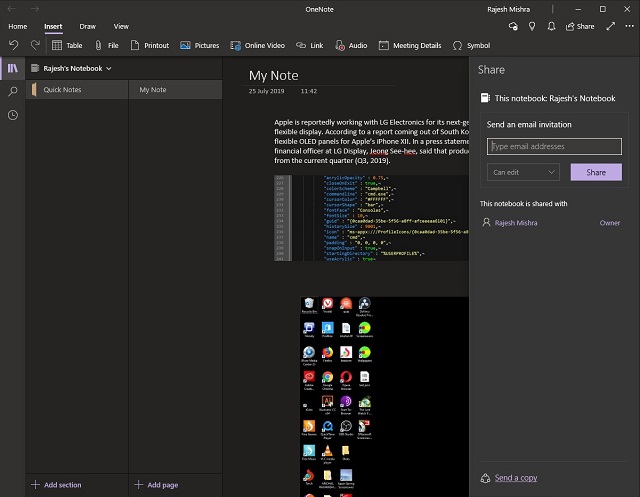Viewport: 640px width, 497px height.
Task: Go forward with the right arrow
Action: (x=35, y=9)
